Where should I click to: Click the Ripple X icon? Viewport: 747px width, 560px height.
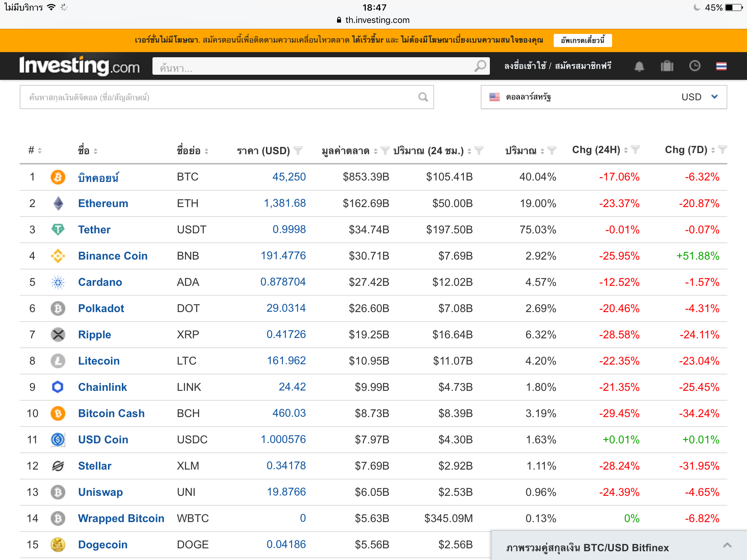point(58,335)
